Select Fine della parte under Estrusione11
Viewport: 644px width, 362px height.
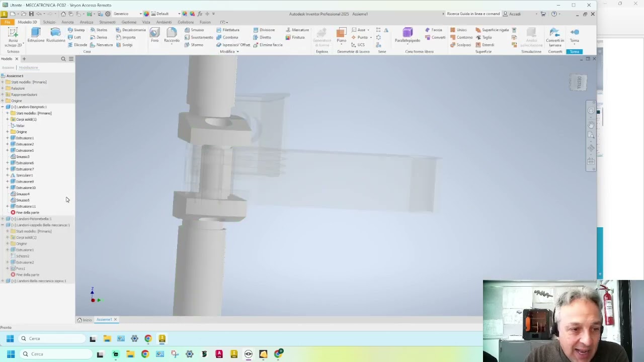(x=27, y=213)
